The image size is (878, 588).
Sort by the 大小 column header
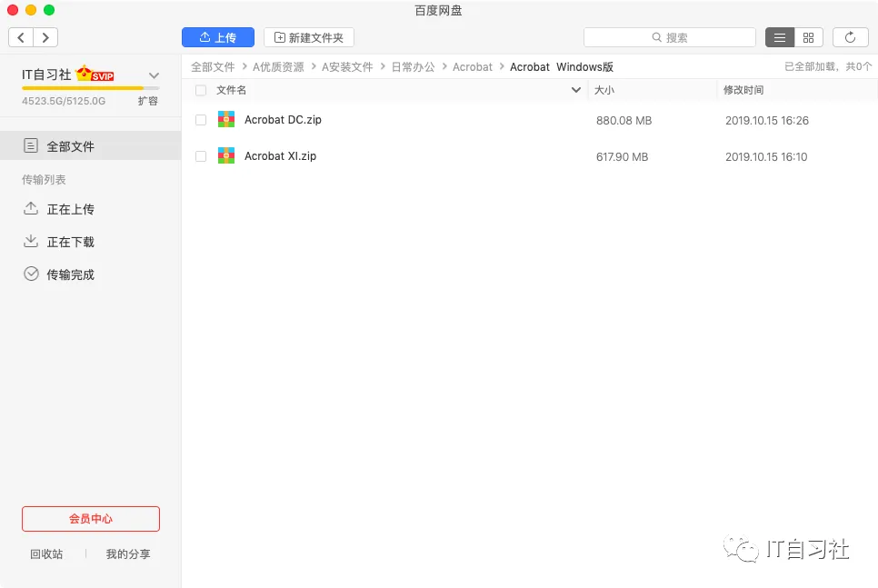pos(604,90)
